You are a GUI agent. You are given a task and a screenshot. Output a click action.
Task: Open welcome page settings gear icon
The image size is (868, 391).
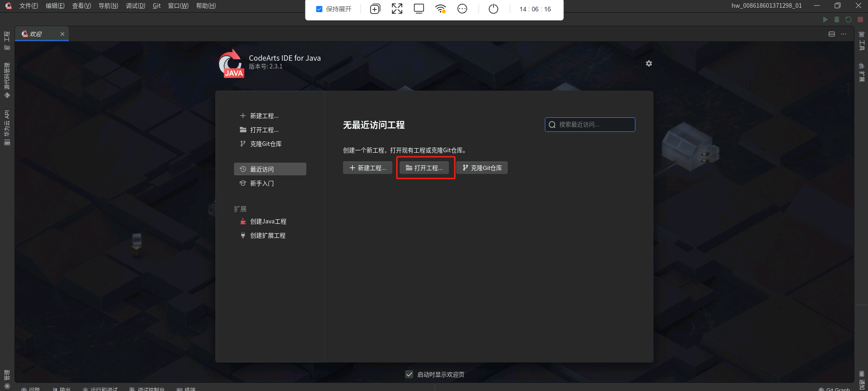click(649, 63)
